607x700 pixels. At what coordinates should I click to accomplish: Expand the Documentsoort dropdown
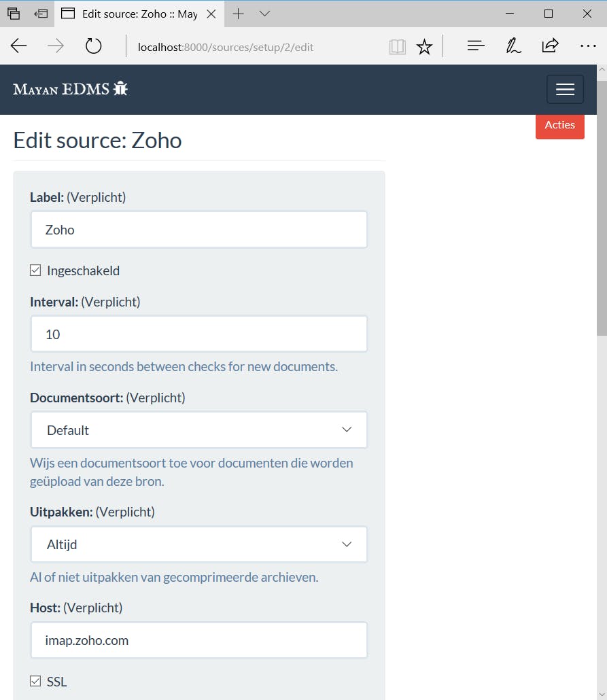(199, 430)
